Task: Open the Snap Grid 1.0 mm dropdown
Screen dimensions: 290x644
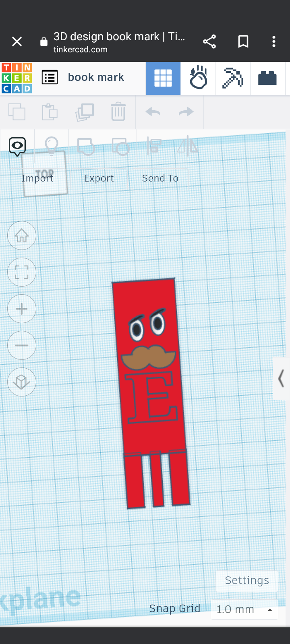Action: 244,609
